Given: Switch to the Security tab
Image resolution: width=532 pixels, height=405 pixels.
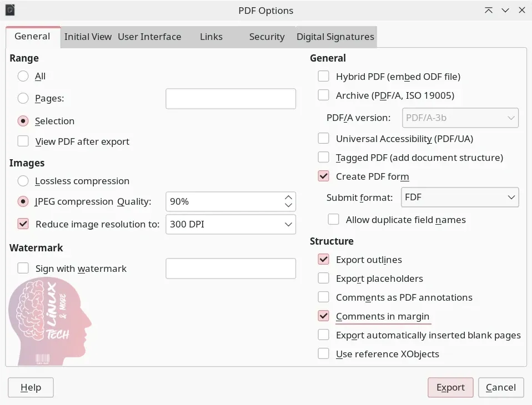Looking at the screenshot, I should click(267, 37).
